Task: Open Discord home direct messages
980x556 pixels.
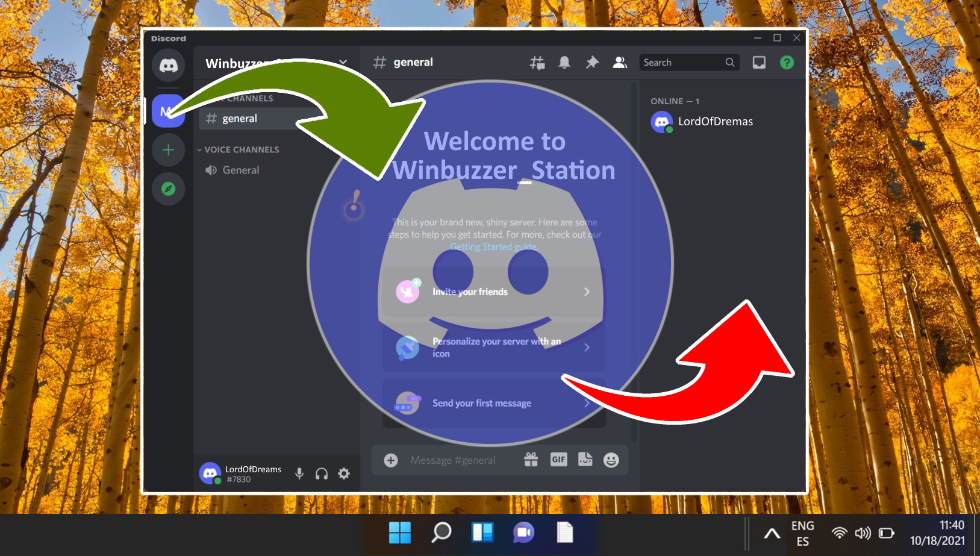Action: (168, 65)
